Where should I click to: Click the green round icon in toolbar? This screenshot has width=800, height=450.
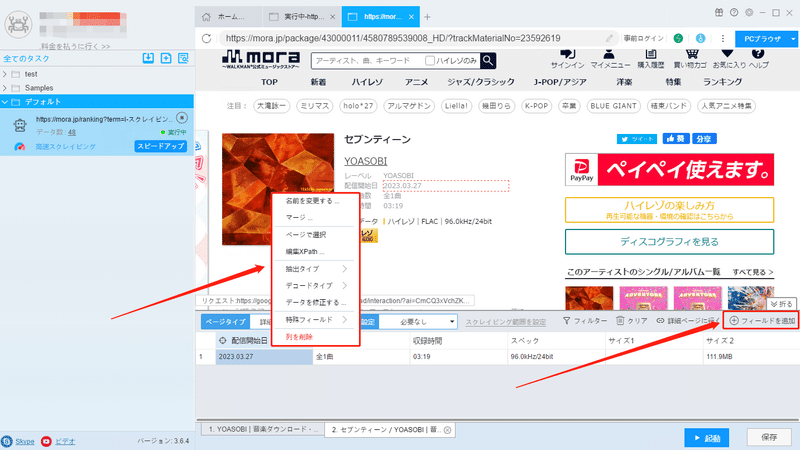[678, 38]
